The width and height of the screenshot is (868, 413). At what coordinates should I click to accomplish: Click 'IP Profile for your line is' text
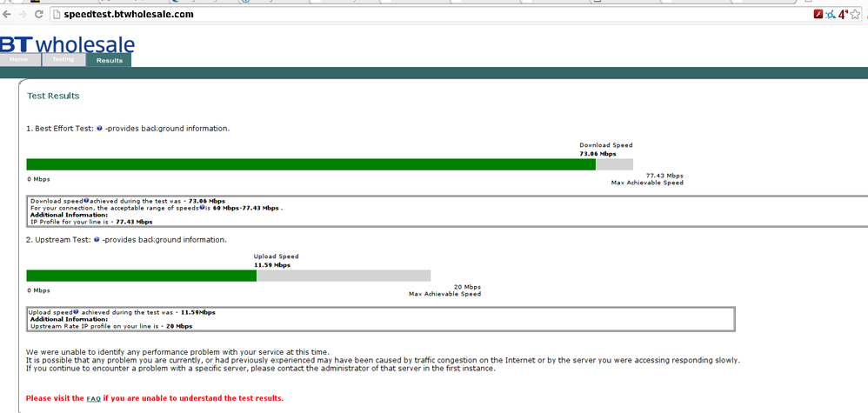click(70, 222)
